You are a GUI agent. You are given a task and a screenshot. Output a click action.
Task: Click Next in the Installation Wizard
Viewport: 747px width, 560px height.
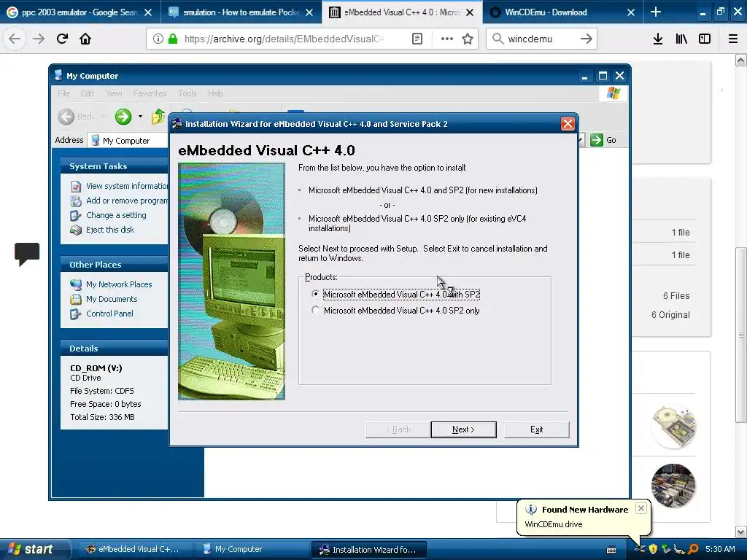(463, 429)
